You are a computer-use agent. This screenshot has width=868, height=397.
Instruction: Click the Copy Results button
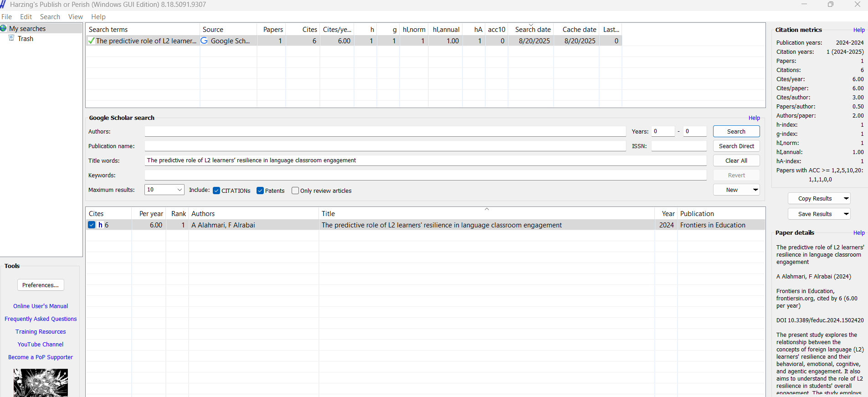pos(815,198)
